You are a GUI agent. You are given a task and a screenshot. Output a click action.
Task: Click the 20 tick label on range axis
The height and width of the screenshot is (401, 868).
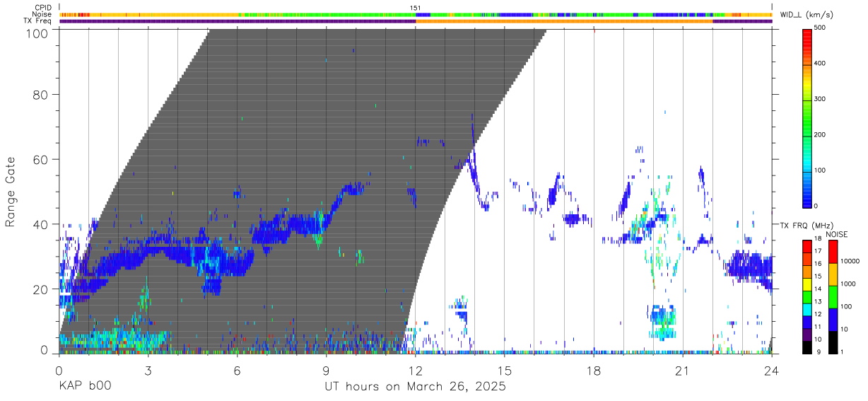(x=40, y=289)
